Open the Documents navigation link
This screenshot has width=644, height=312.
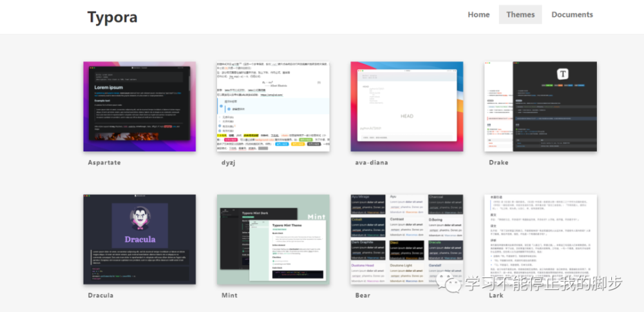pyautogui.click(x=572, y=14)
